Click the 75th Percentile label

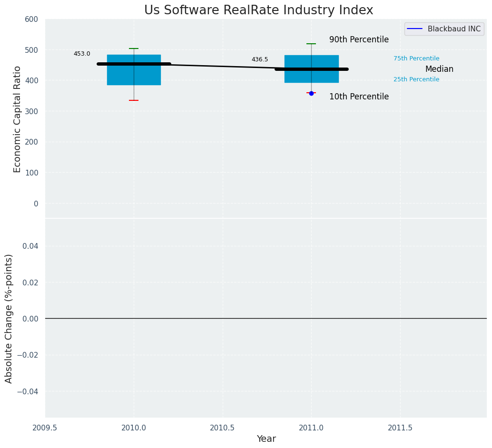tap(416, 58)
